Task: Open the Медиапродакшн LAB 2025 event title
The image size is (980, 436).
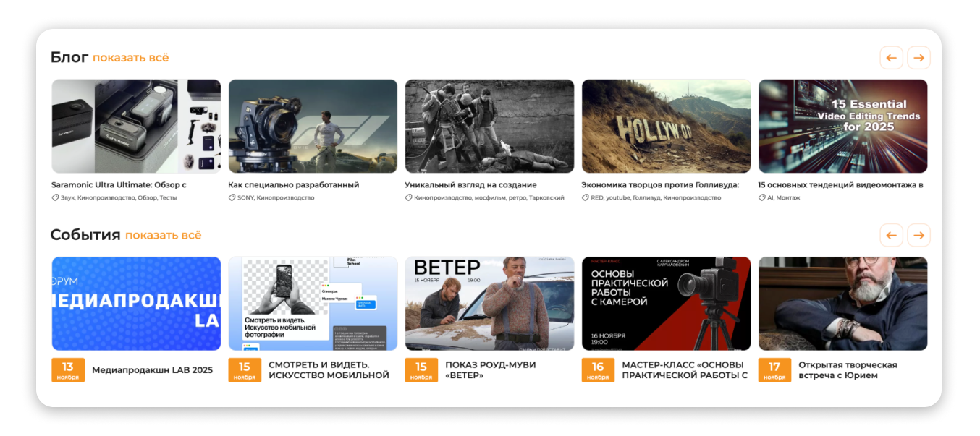Action: (152, 370)
